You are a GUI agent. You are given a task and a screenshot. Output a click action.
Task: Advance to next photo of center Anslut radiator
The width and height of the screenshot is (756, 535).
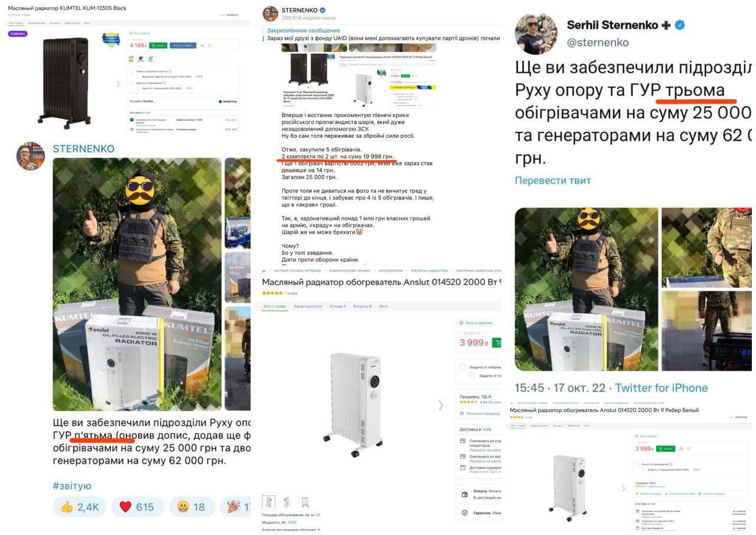tap(440, 405)
